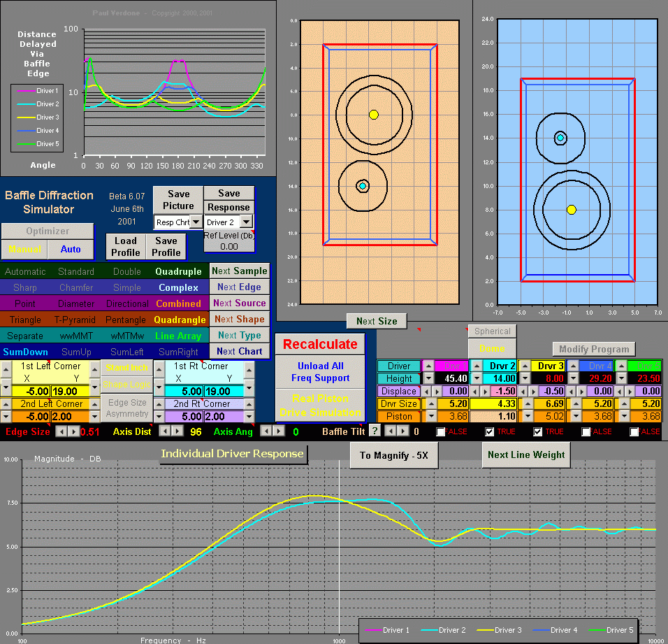Decrease Axis Dist with its left arrow
Viewport: 668px width, 644px height.
[165, 431]
